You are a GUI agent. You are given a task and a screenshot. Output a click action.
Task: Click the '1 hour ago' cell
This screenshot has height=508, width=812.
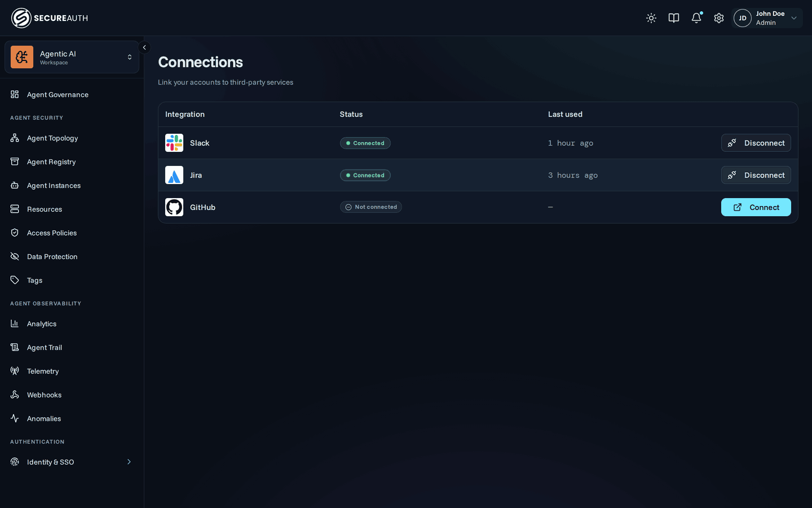coord(571,143)
